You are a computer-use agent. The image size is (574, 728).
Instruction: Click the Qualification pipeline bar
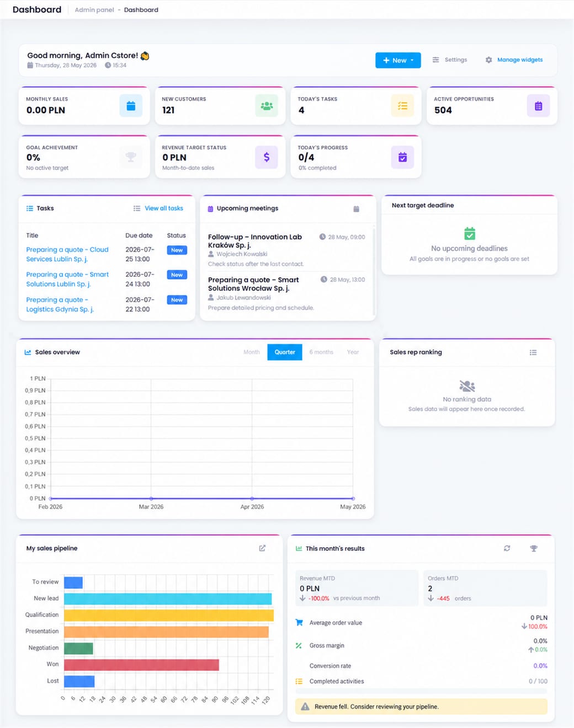pyautogui.click(x=169, y=615)
